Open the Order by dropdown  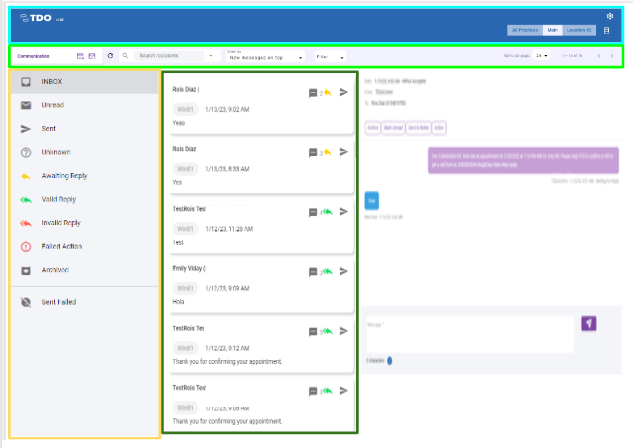(x=265, y=57)
